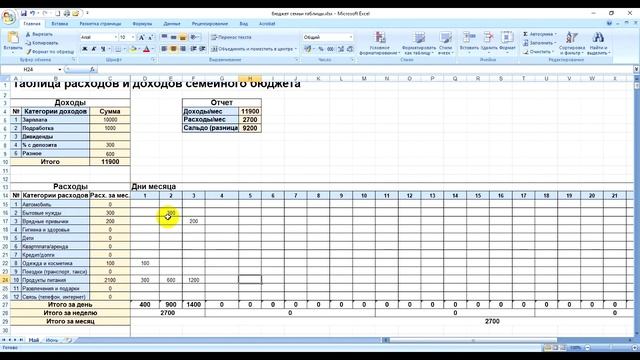
Task: Toggle Wrap Text (Перенос текста)
Action: click(231, 37)
